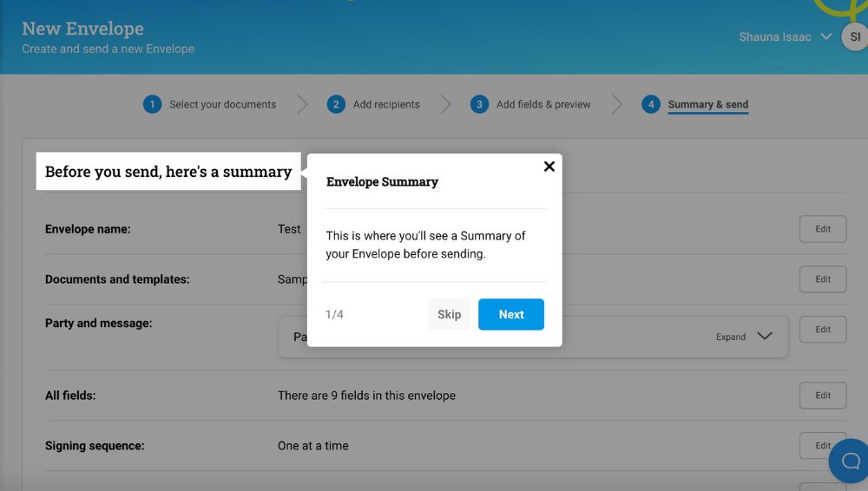Click the 'Envelope Summary' popup title

[382, 181]
